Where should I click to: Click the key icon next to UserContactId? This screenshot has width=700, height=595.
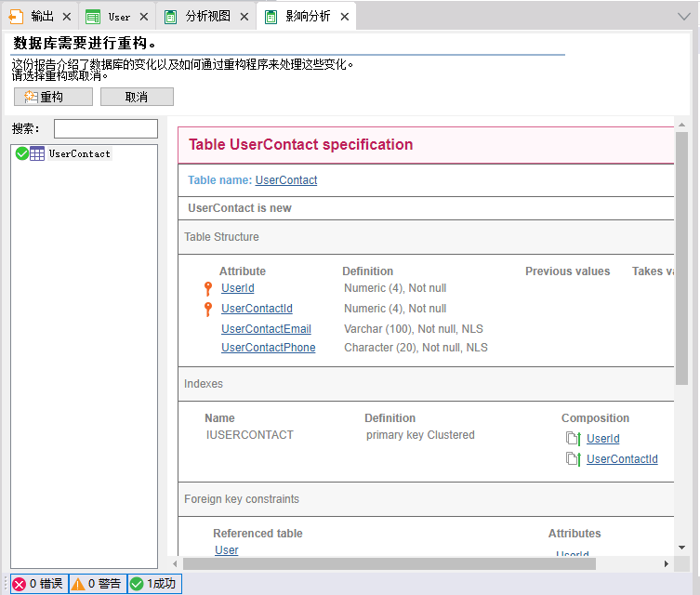(208, 309)
